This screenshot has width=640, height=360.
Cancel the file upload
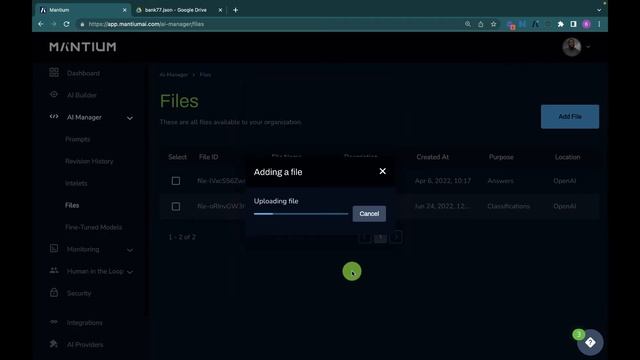(x=369, y=213)
